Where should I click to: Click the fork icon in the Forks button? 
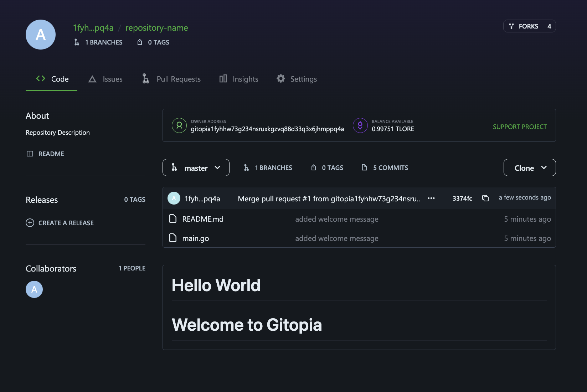(511, 26)
